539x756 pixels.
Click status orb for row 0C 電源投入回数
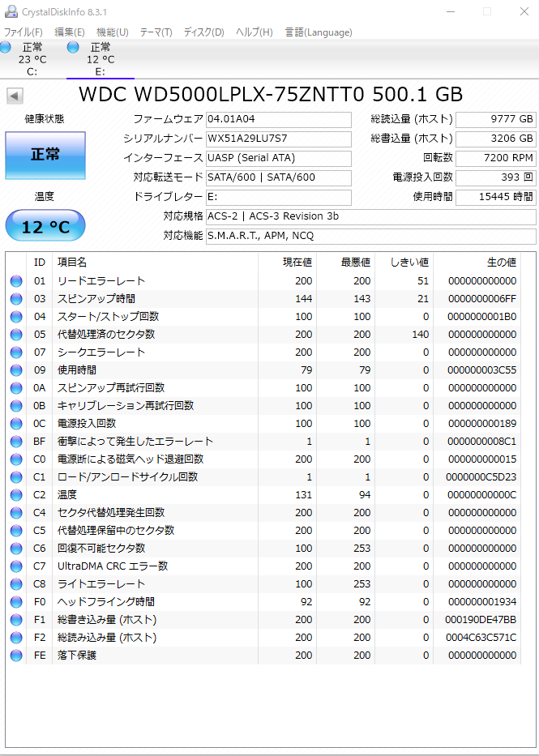tap(16, 424)
